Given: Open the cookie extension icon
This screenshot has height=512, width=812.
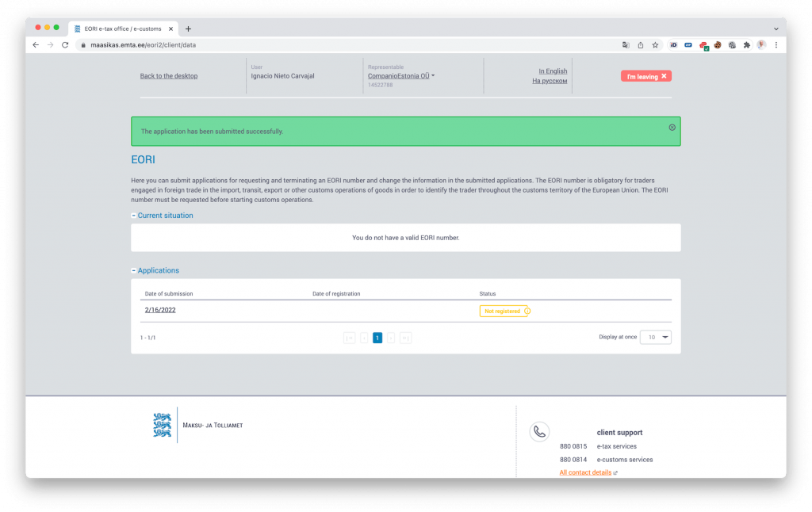Looking at the screenshot, I should point(718,45).
